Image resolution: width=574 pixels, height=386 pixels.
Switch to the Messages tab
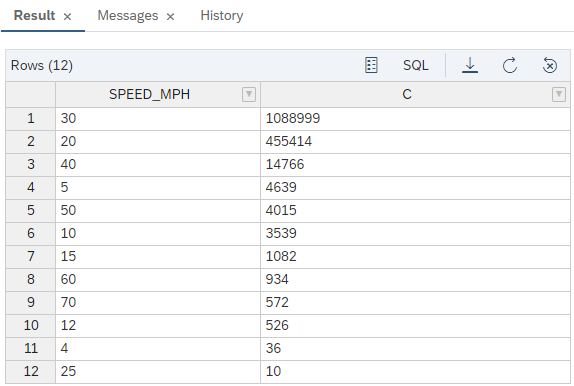click(x=128, y=15)
